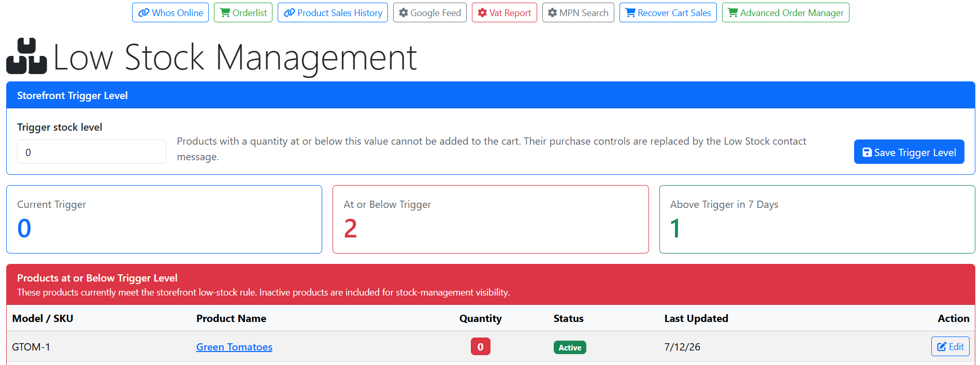Image resolution: width=980 pixels, height=365 pixels.
Task: Click the gear icon on MPN Search
Action: [553, 13]
